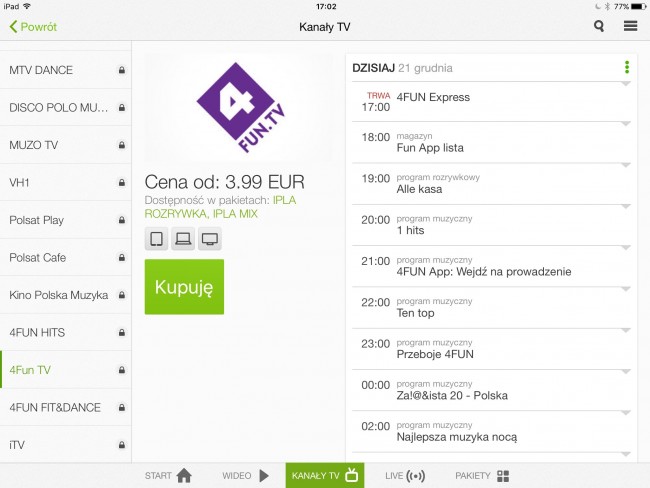Select Polsat Play channel
650x488 pixels.
point(65,220)
